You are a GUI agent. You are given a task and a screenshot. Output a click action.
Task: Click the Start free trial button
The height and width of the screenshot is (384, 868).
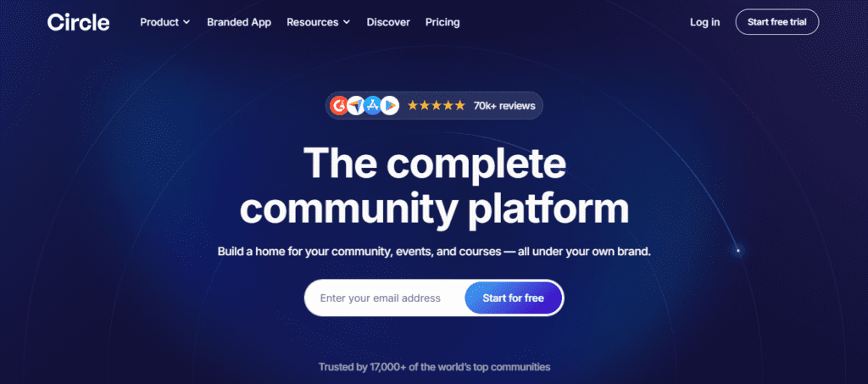(776, 22)
